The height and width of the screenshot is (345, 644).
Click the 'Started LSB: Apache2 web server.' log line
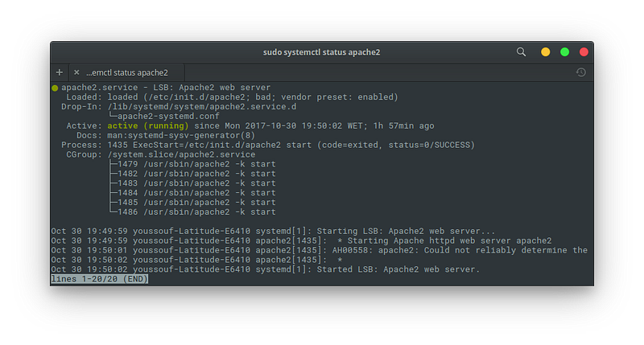tap(265, 269)
